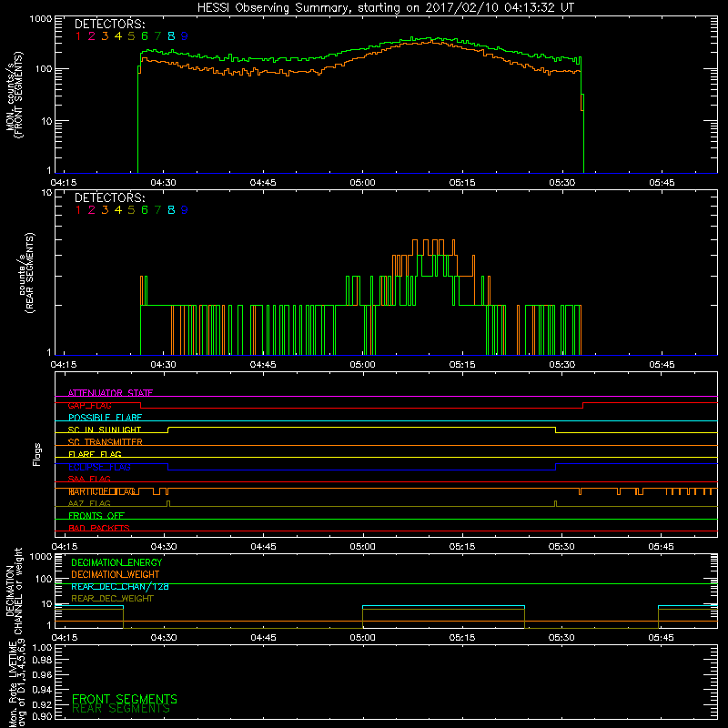Select the bright green FRONT SEGMENTS livetime legend
This screenshot has width=728, height=728.
pyautogui.click(x=125, y=699)
